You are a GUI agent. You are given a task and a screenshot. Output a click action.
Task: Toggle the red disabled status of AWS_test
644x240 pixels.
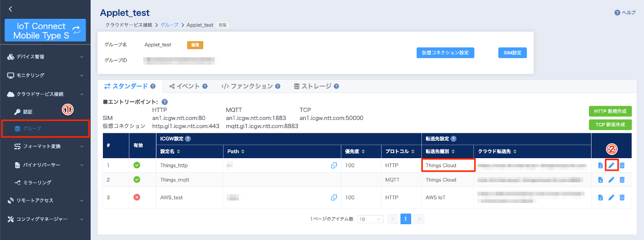137,197
